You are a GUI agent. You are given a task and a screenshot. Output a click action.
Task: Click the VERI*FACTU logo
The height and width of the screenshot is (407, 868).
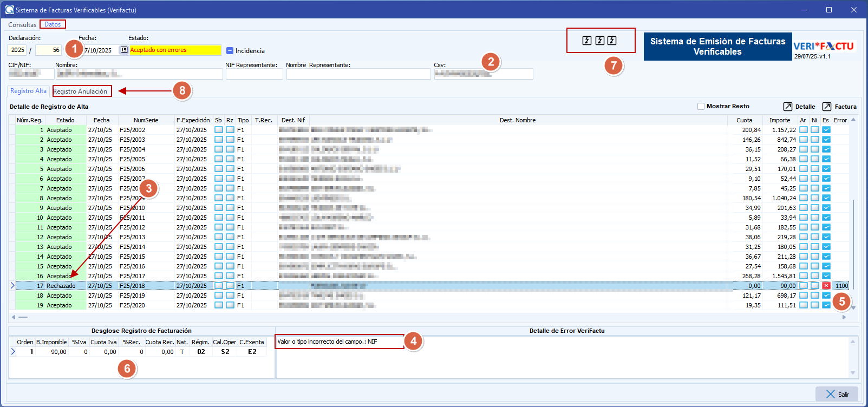[823, 47]
